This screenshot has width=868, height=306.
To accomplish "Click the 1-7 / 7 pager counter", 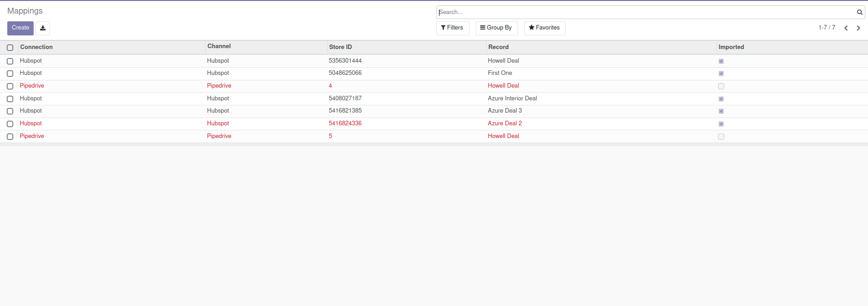I will [x=827, y=28].
